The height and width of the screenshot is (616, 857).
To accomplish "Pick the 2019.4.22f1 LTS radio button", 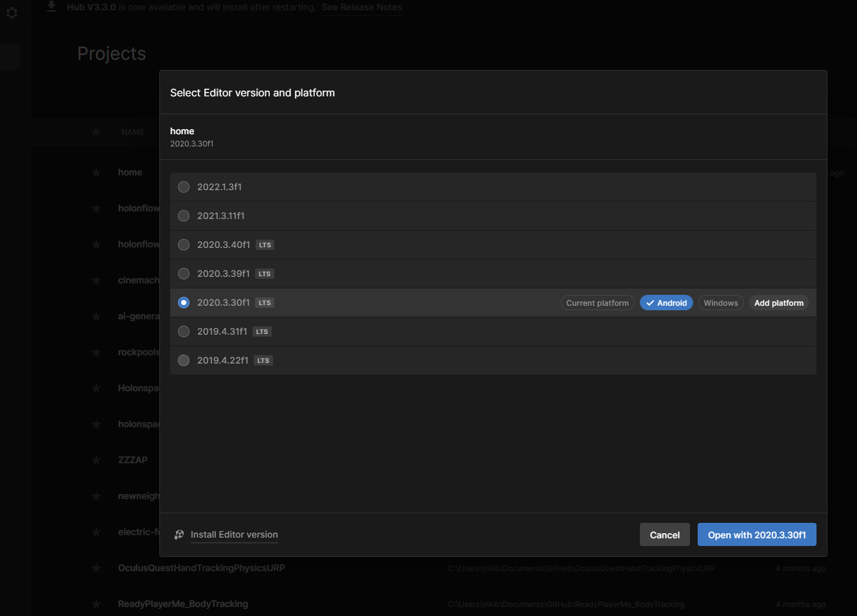I will pos(184,360).
